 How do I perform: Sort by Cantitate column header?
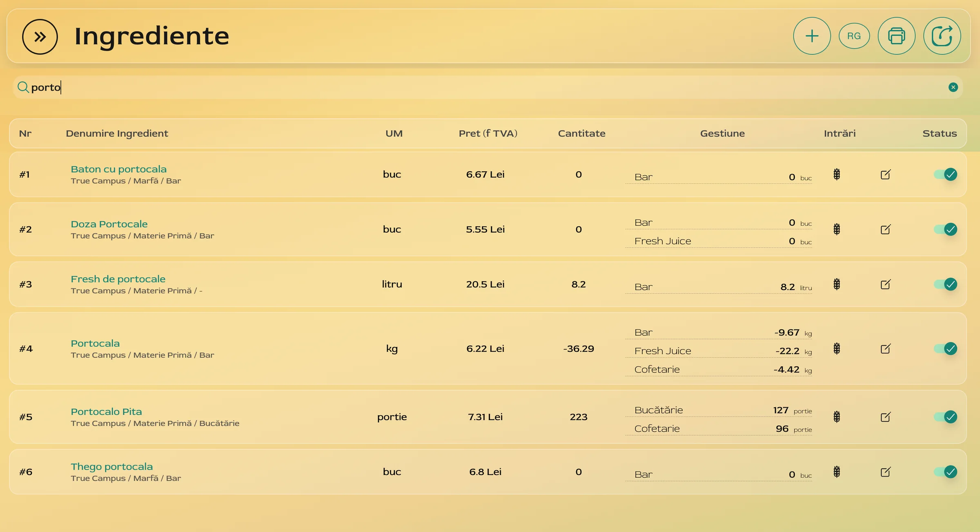point(581,133)
